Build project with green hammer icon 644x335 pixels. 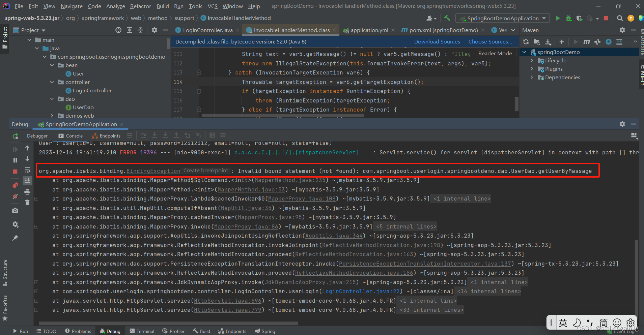(447, 18)
